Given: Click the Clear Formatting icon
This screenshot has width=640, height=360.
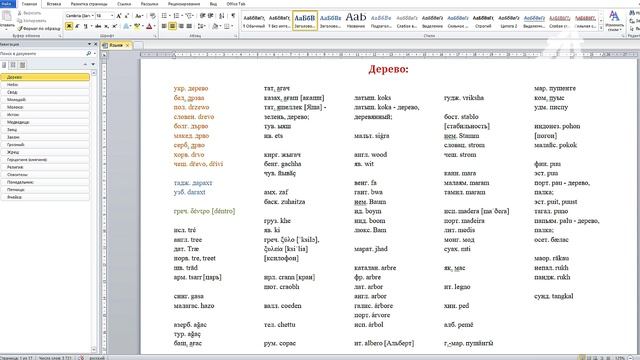Looking at the screenshot, I should tap(153, 16).
